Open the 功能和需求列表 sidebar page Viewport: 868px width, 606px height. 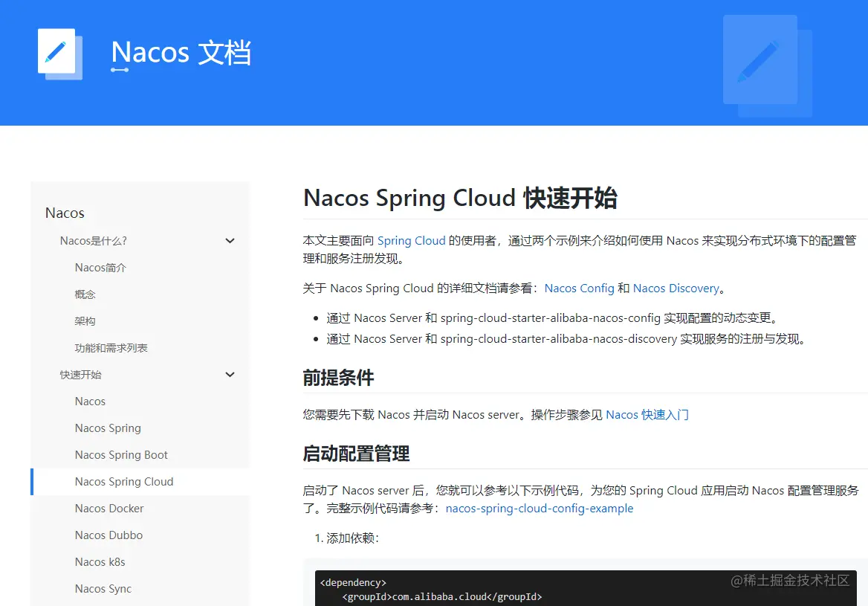click(111, 348)
